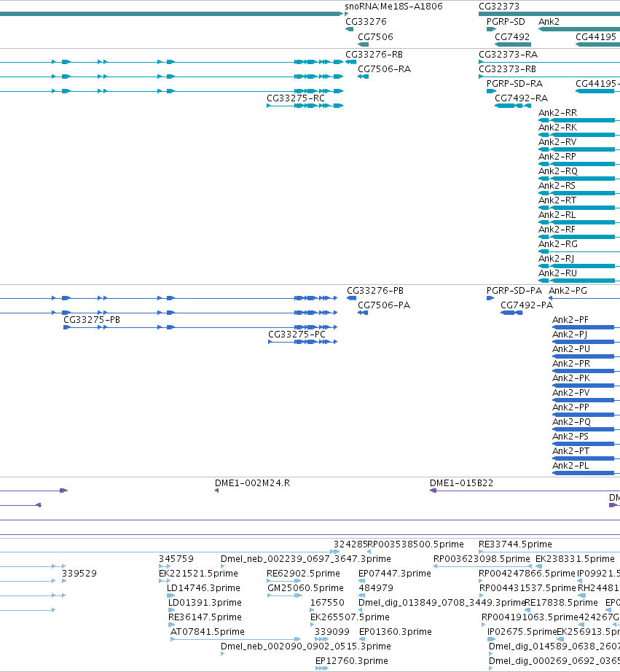Image resolution: width=620 pixels, height=672 pixels.
Task: Select protein PGRP-SD-PA
Action: 514,291
